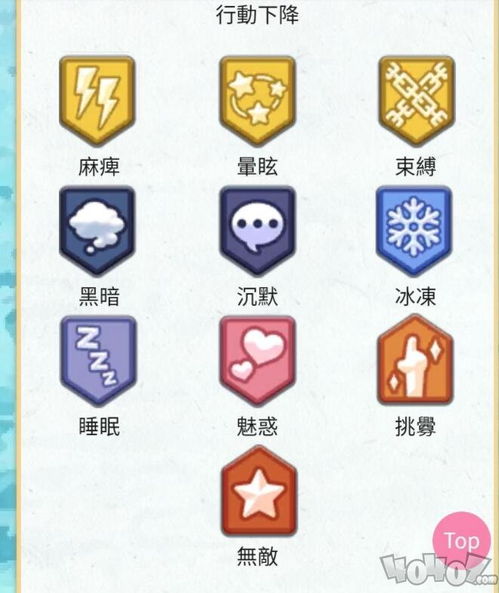The height and width of the screenshot is (593, 499).
Task: Select the 沉默 label
Action: [x=258, y=296]
